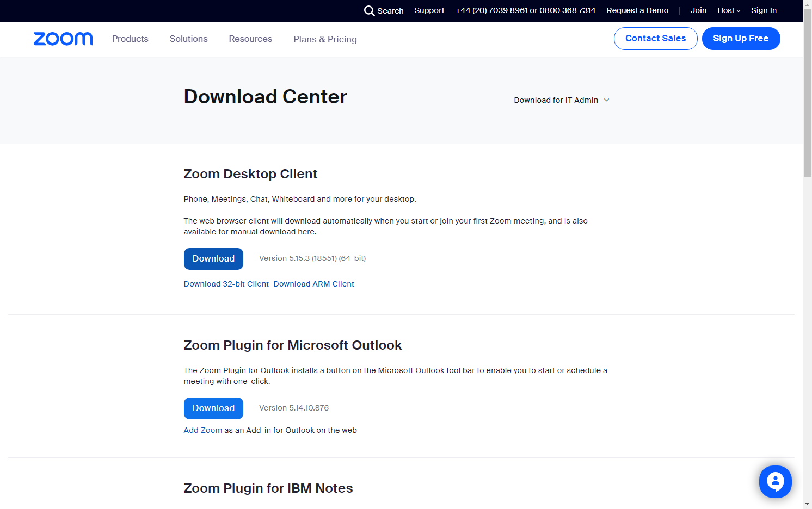
Task: Go to Plans & Pricing
Action: [x=325, y=39]
